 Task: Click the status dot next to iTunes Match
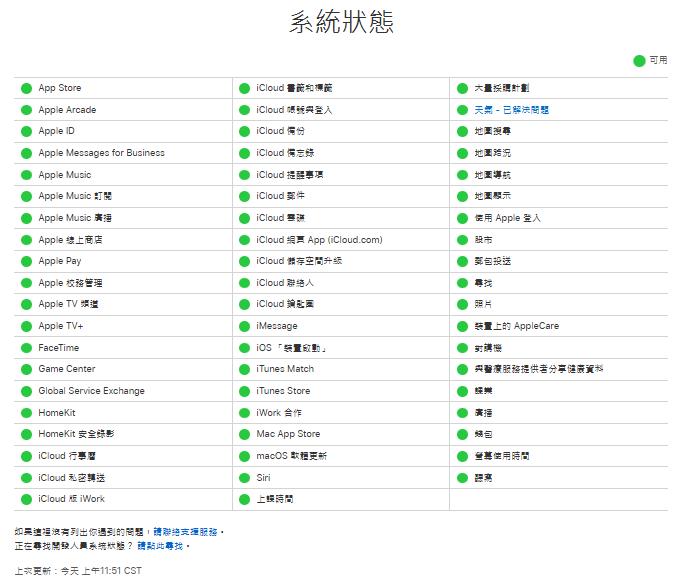pyautogui.click(x=244, y=369)
